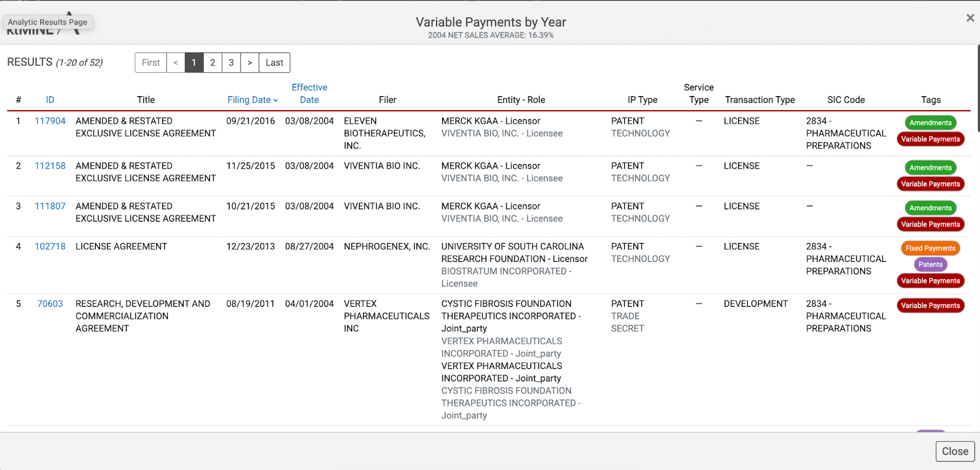Image resolution: width=980 pixels, height=470 pixels.
Task: Click effective date 08/27/2004
Action: click(309, 247)
